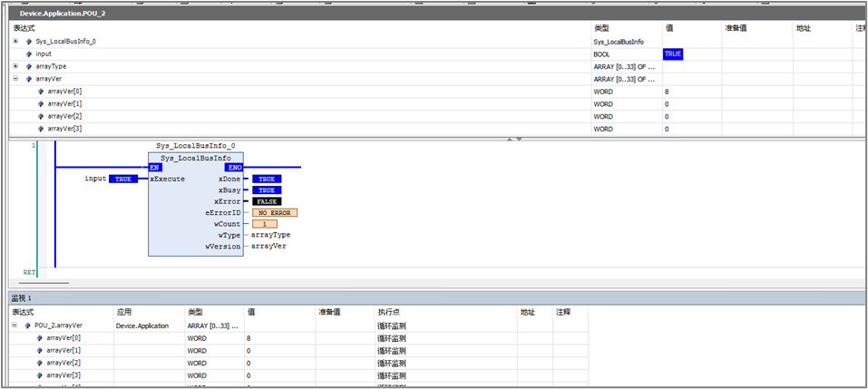Click 循环监测 for arrayVer[1] in watch panel
868x389 pixels.
tap(392, 351)
